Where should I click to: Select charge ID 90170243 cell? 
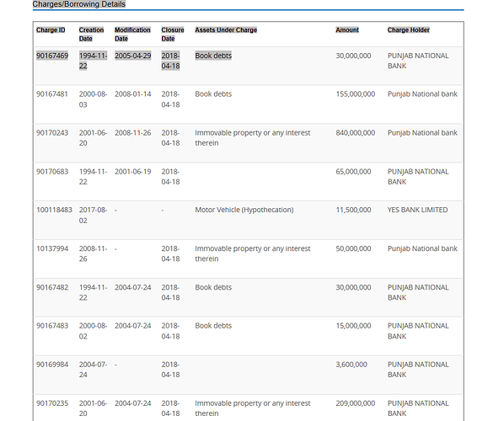pos(52,133)
